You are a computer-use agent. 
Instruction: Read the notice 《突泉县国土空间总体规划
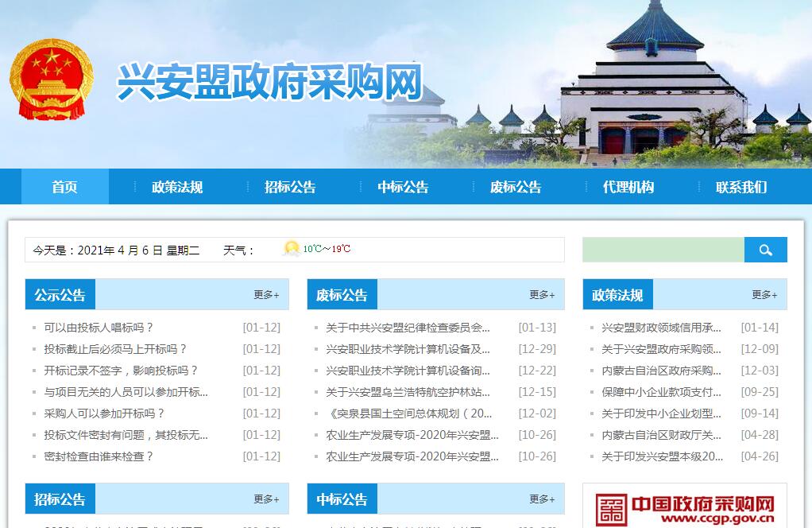pyautogui.click(x=408, y=413)
